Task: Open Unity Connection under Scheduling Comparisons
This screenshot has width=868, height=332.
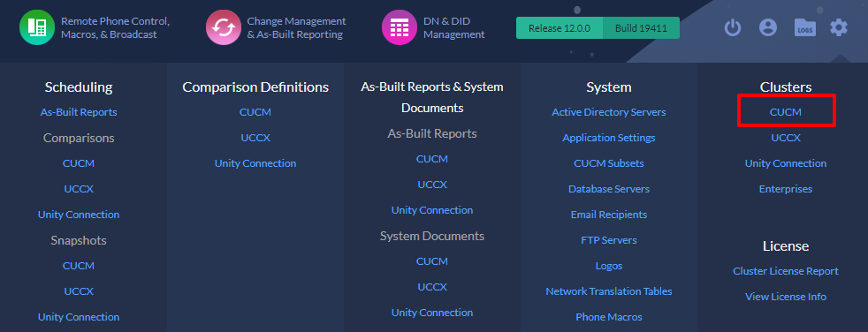Action: (x=79, y=215)
